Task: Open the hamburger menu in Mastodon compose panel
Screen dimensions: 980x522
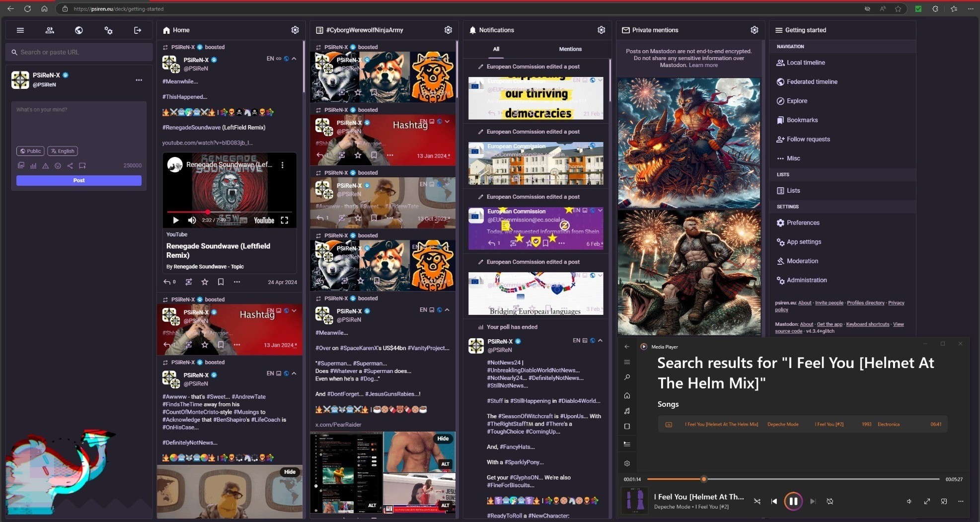Action: tap(20, 30)
